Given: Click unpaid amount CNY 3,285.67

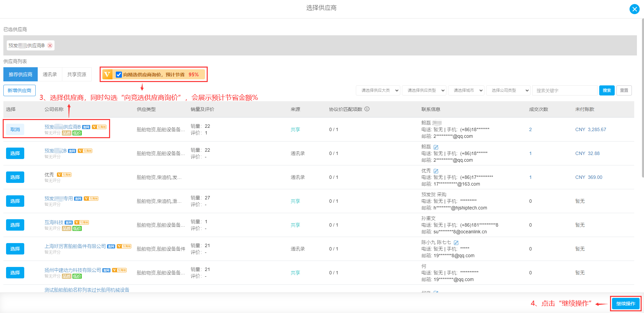Looking at the screenshot, I should (590, 129).
